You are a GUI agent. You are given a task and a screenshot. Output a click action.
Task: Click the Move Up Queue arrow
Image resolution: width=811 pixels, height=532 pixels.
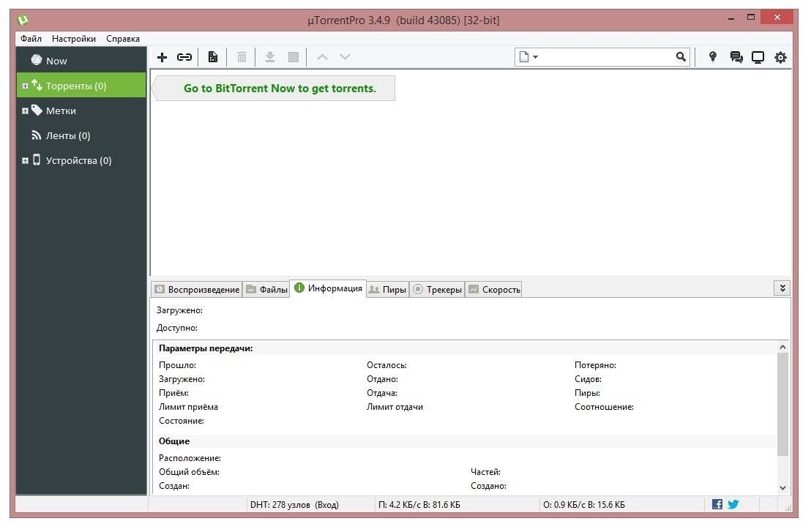[x=322, y=57]
